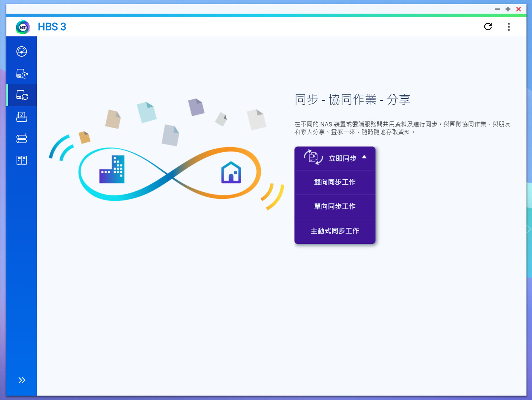Screen dimensions: 532x400
Task: Maximize the HBS 3 window with plus
Action: [x=508, y=9]
